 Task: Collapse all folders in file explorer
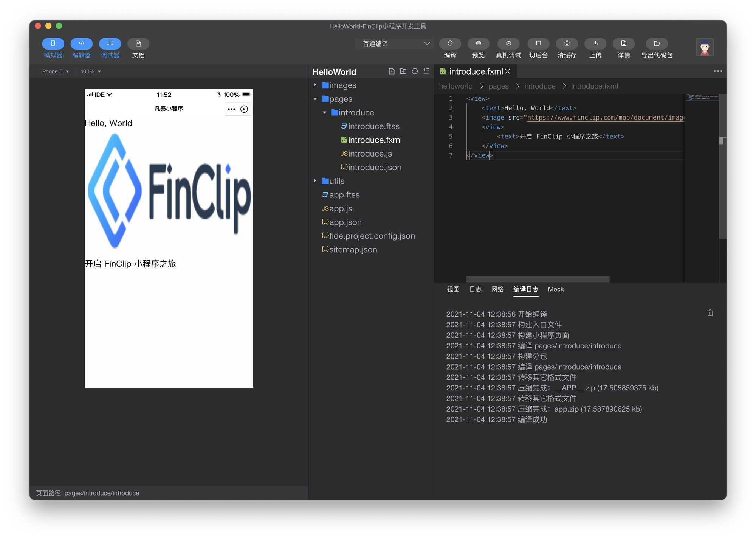(x=426, y=71)
